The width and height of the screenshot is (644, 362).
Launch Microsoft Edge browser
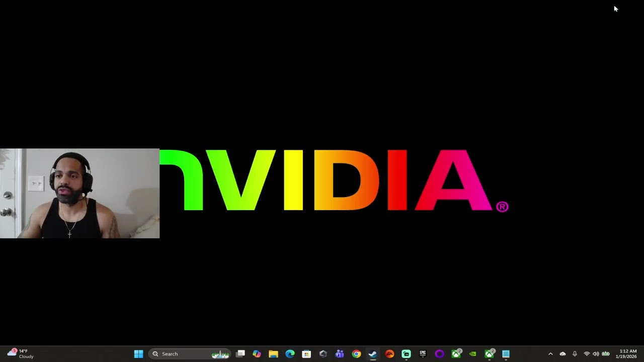pos(290,354)
